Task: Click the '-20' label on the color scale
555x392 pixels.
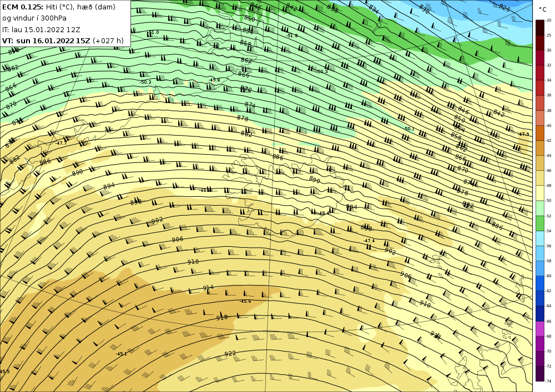Action: 549,21
